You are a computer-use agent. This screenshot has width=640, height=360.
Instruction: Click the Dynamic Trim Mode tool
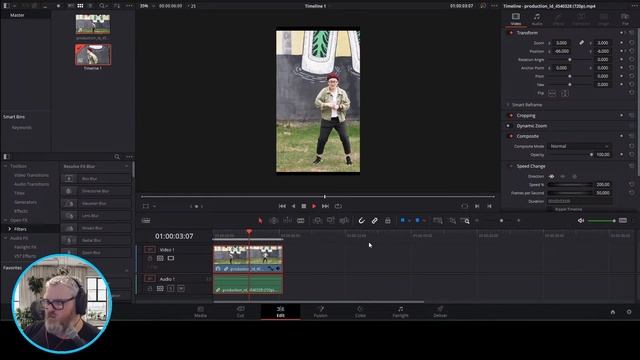[x=287, y=221]
